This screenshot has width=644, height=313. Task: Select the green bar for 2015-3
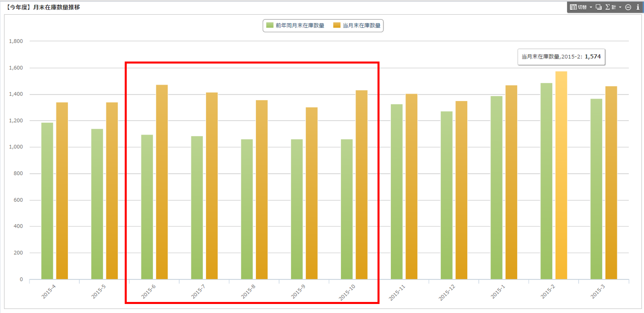596,189
